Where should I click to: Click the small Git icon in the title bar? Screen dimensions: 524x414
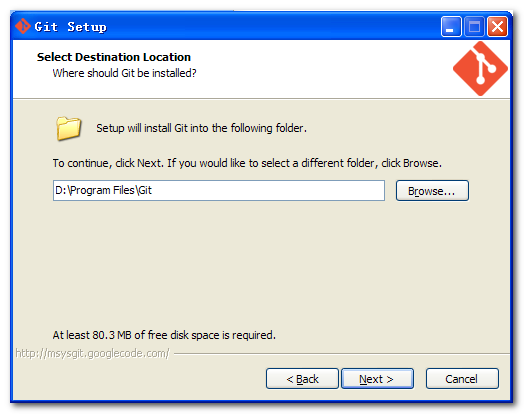(x=22, y=26)
